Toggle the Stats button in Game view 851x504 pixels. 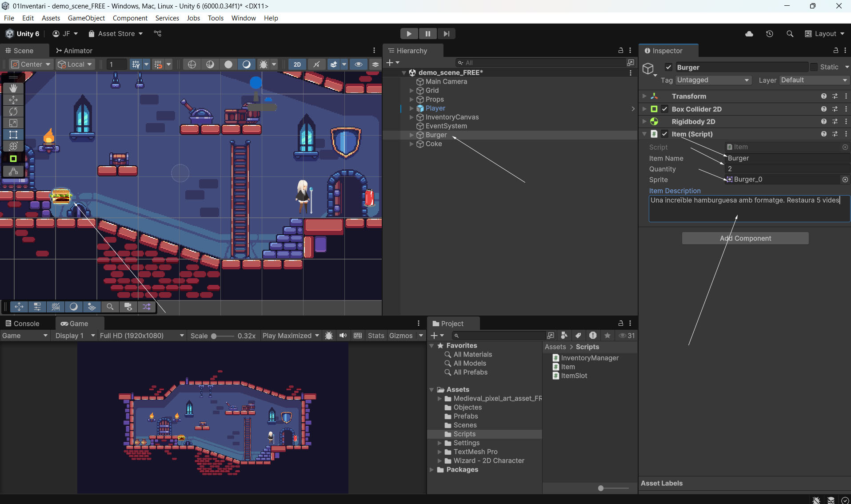click(x=376, y=336)
